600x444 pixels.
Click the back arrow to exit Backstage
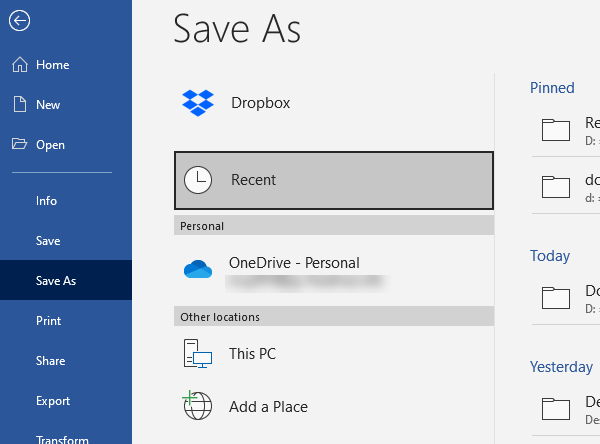[20, 21]
